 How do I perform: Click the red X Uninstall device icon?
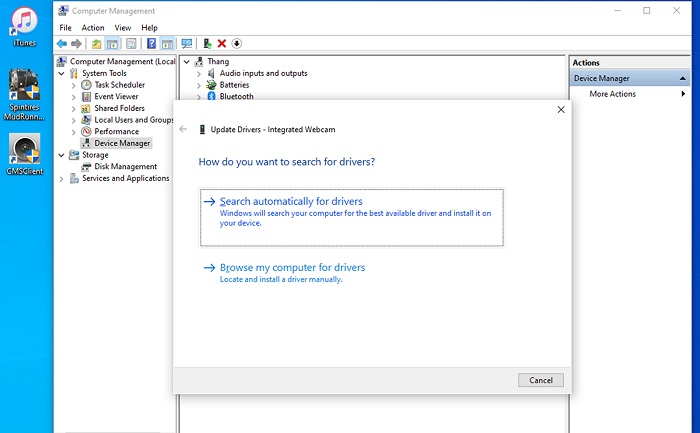[222, 44]
